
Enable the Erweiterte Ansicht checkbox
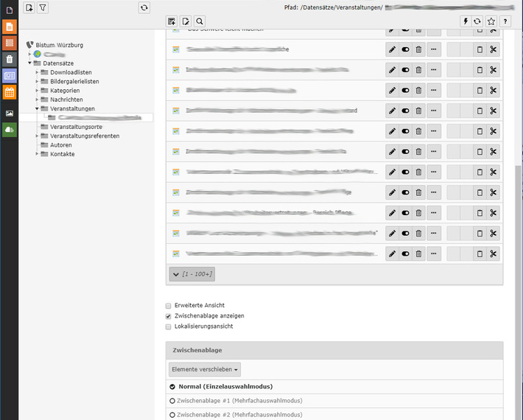click(x=169, y=305)
